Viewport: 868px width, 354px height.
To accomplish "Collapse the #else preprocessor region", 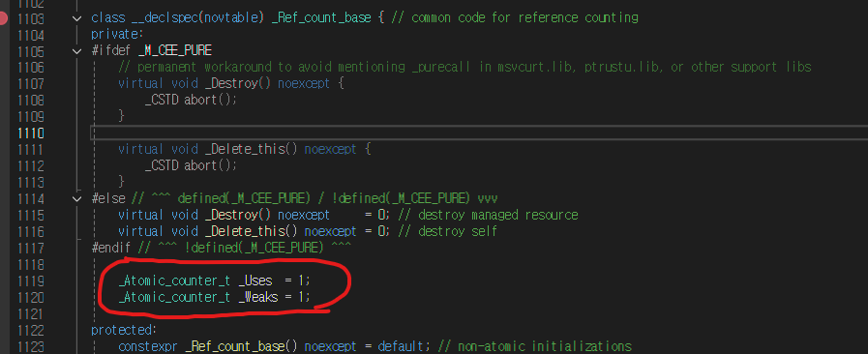I will (x=77, y=198).
